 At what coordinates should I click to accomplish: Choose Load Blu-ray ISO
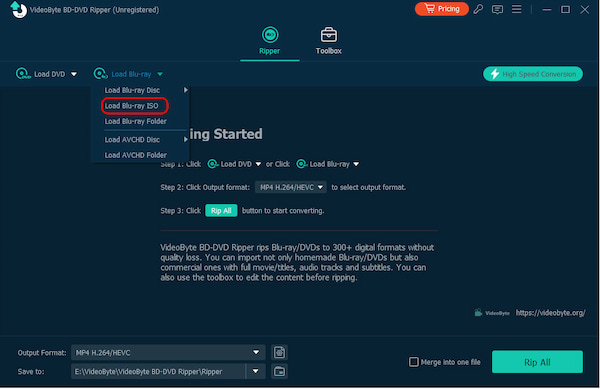tap(132, 106)
